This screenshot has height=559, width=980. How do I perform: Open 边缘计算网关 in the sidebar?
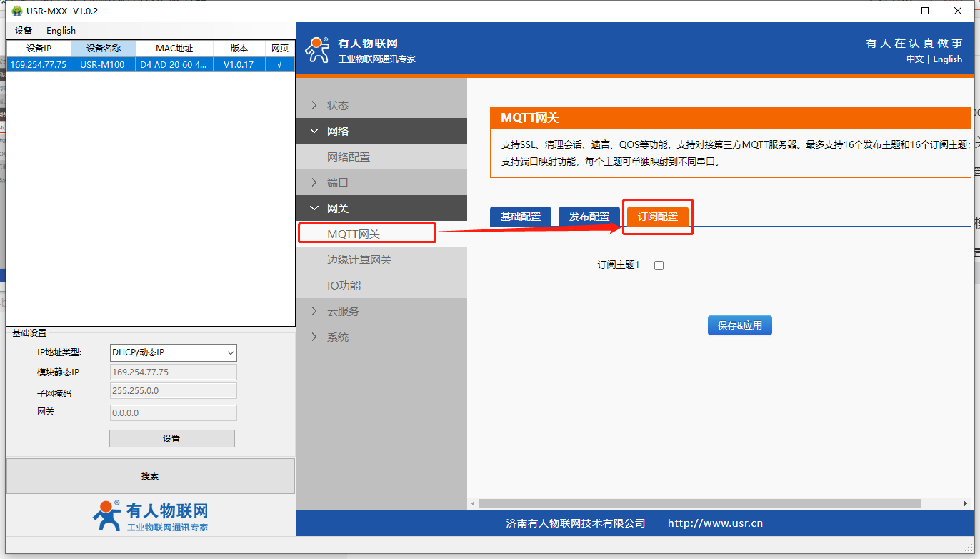coord(381,259)
